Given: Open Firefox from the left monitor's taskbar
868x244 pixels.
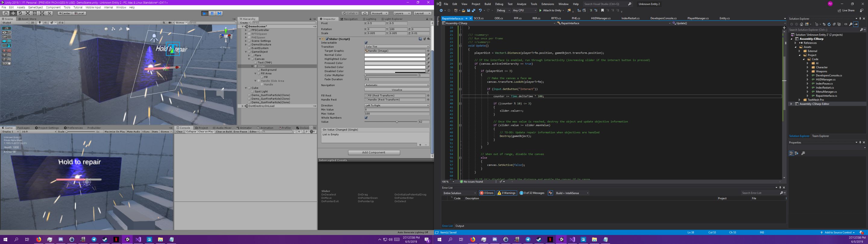Looking at the screenshot, I should (39, 239).
